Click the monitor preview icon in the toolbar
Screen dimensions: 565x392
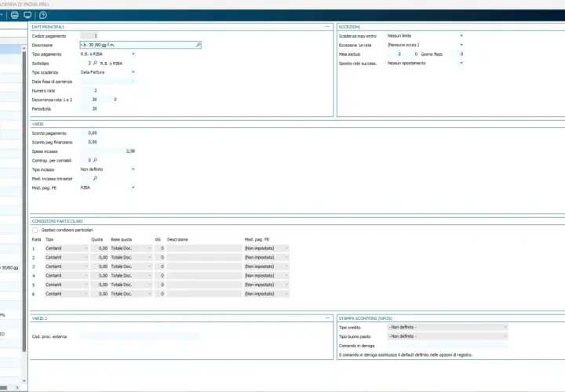point(27,15)
